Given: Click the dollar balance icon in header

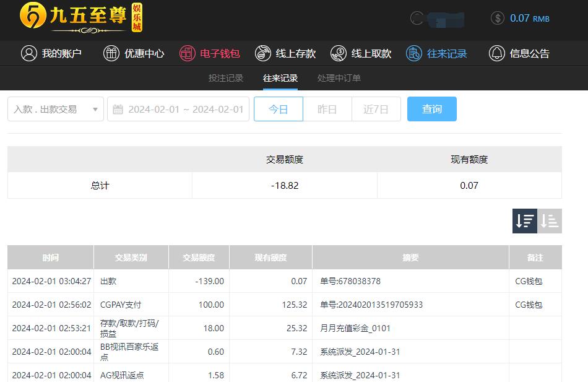Looking at the screenshot, I should 498,18.
